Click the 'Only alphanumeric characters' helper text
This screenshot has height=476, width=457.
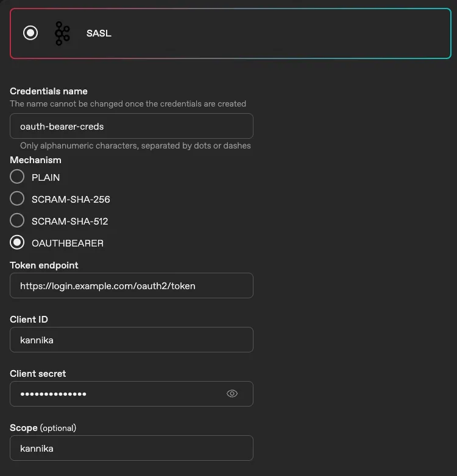tap(135, 146)
